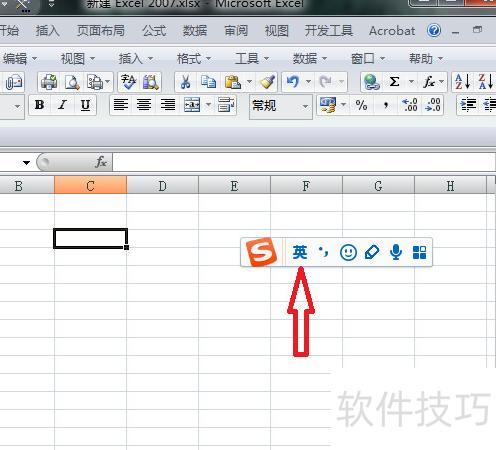Switch to the 页面布局 ribbon tab

[101, 31]
